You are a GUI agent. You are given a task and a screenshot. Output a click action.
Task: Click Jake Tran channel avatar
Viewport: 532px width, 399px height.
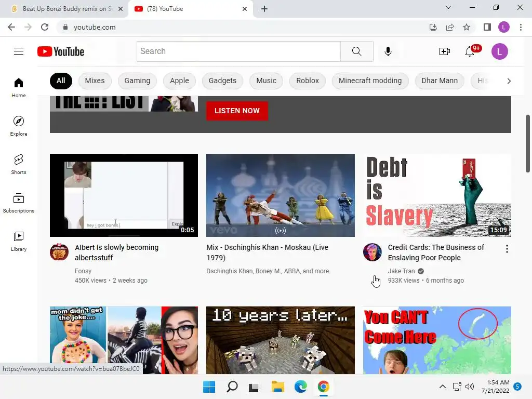click(372, 252)
